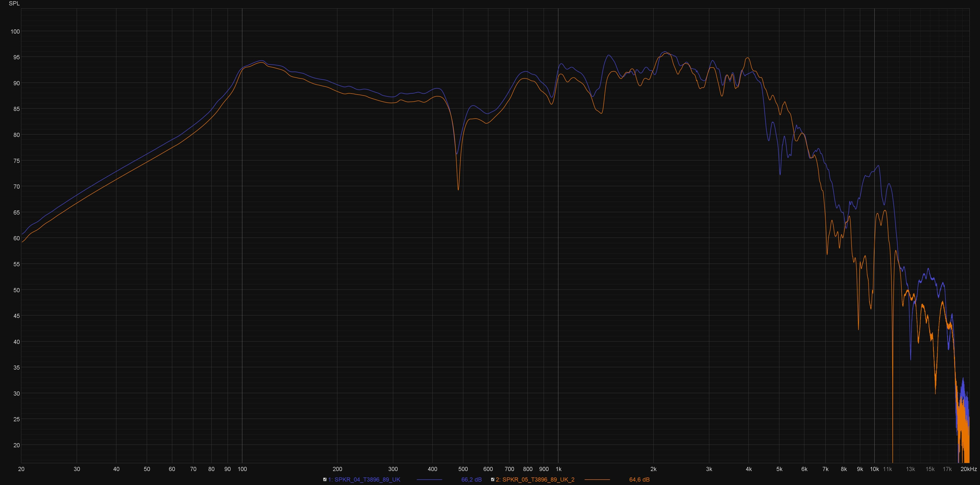Click the 50 dB tick on SPL axis
The height and width of the screenshot is (485, 980).
pos(16,290)
